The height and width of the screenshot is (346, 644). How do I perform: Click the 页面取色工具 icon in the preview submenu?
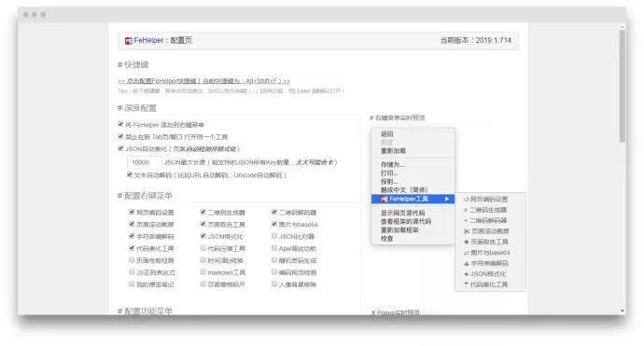[x=466, y=242]
